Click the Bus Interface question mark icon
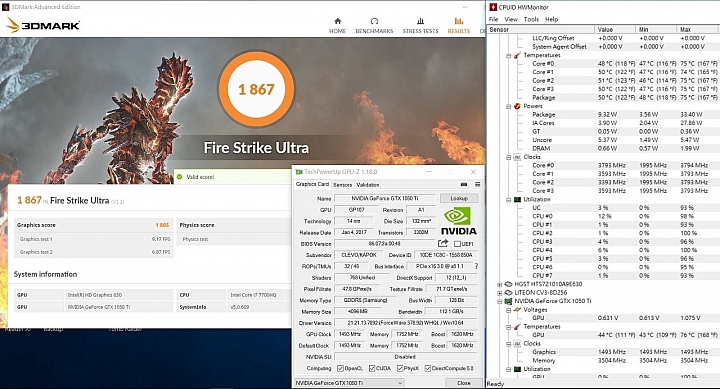Screen dimensions: 720x389 (476, 266)
